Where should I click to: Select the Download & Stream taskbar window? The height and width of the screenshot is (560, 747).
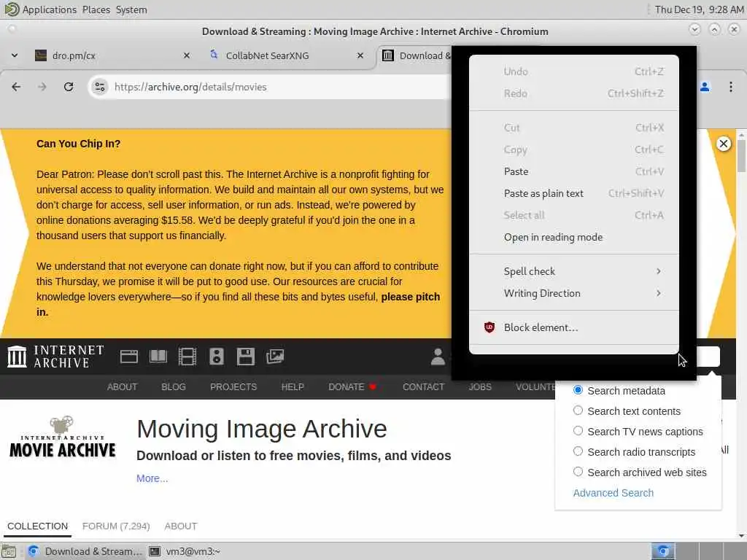pyautogui.click(x=85, y=551)
